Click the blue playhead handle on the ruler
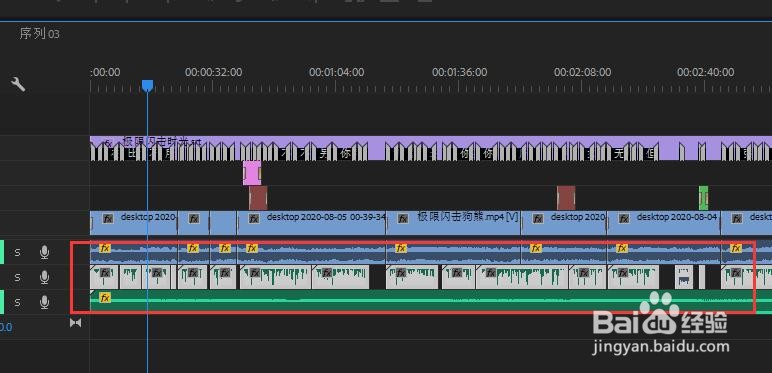This screenshot has height=373, width=772. coord(147,86)
